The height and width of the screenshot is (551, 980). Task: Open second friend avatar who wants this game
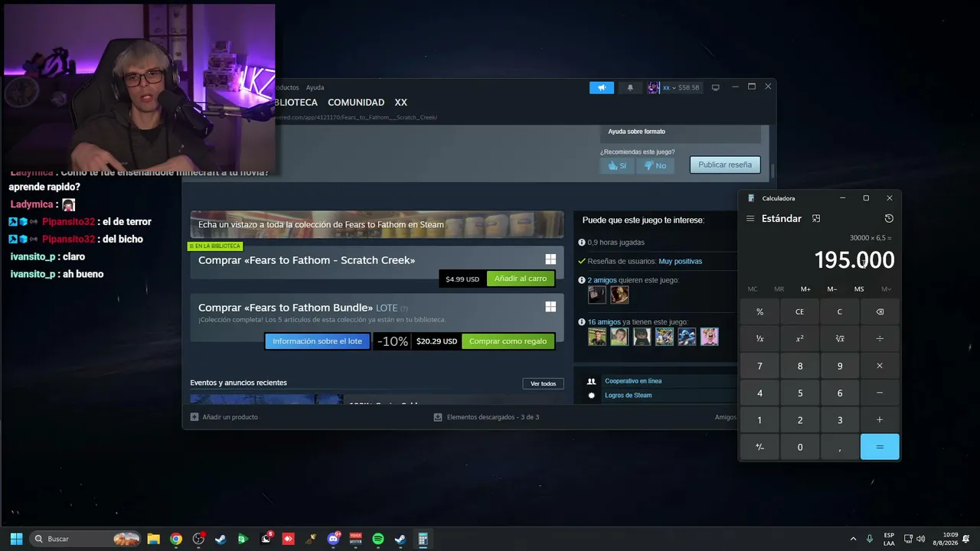(x=619, y=295)
